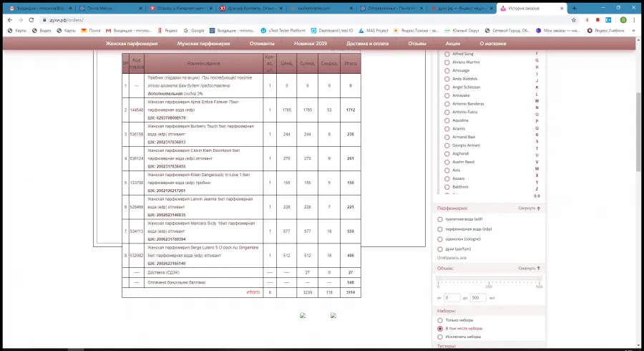
Task: Go back with the browser back arrow
Action: pos(10,20)
